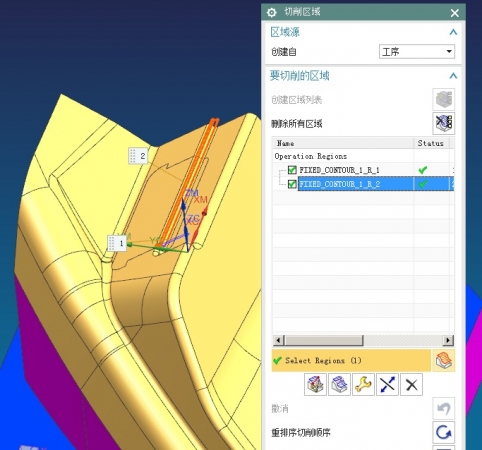Viewport: 482px width, 450px height.
Task: Uncheck FIXED_CONTOUR_1_R_1 checkbox
Action: click(x=292, y=170)
